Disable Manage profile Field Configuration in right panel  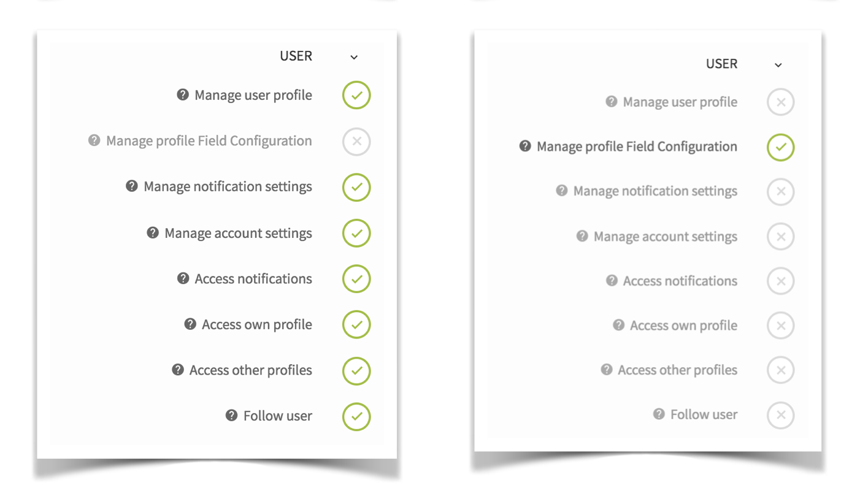[x=781, y=147]
